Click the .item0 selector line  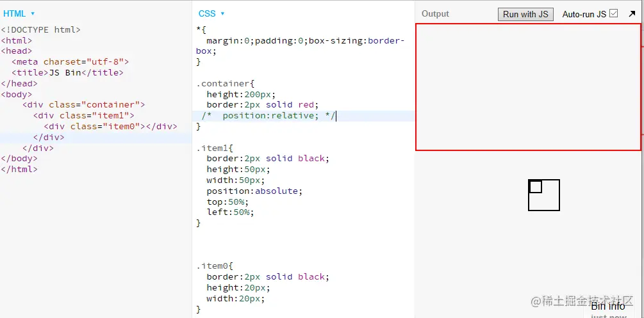pyautogui.click(x=215, y=266)
